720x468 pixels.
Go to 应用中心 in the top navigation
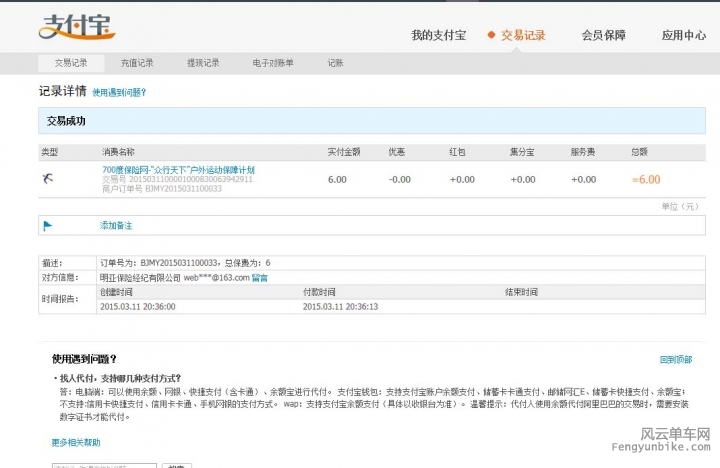[x=683, y=35]
